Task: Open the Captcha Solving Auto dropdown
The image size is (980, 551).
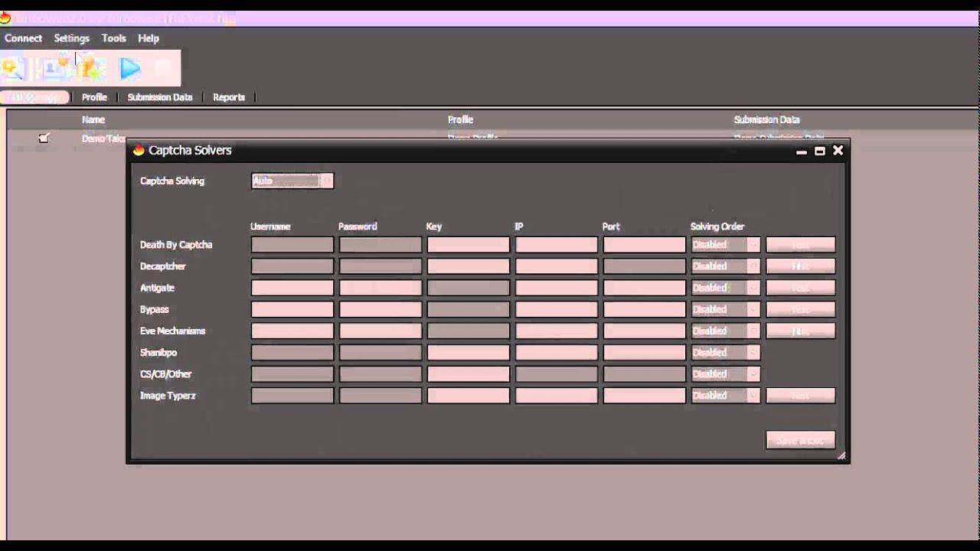Action: click(292, 181)
